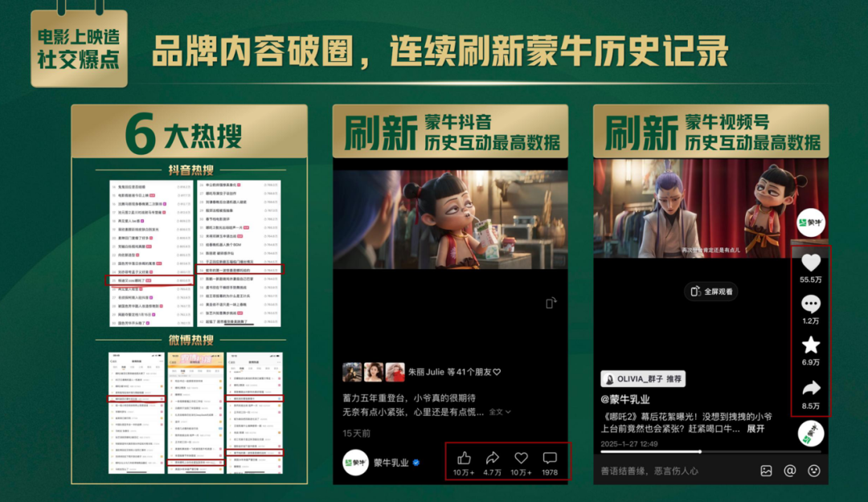Image resolution: width=868 pixels, height=502 pixels.
Task: Click the 电影上映造社交爆点 badge
Action: [x=79, y=48]
